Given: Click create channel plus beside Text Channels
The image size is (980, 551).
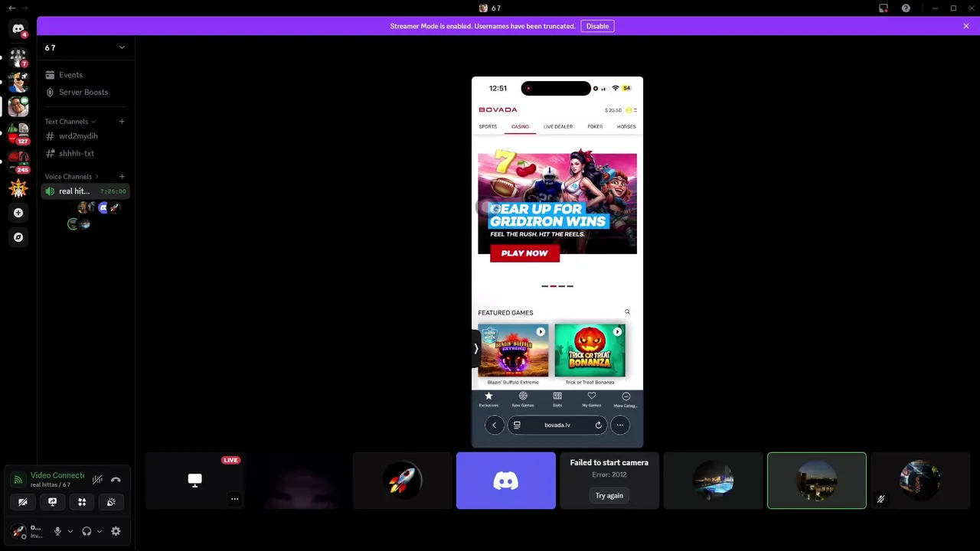Looking at the screenshot, I should (x=122, y=122).
